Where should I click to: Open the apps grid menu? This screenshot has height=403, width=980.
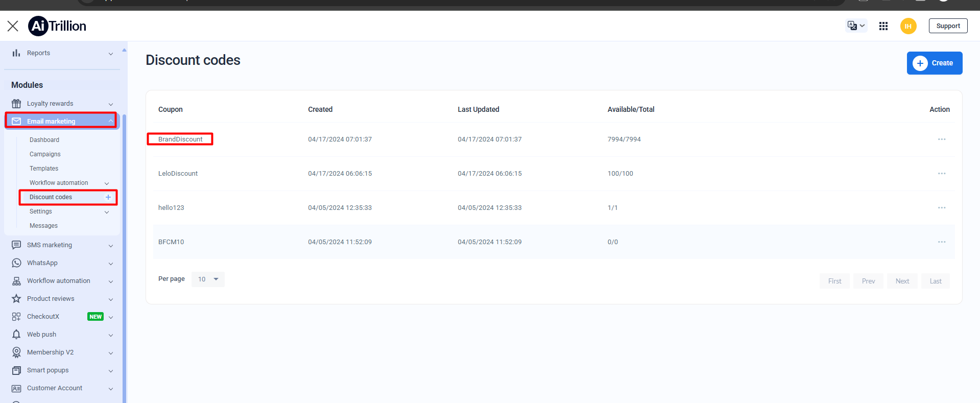(883, 26)
